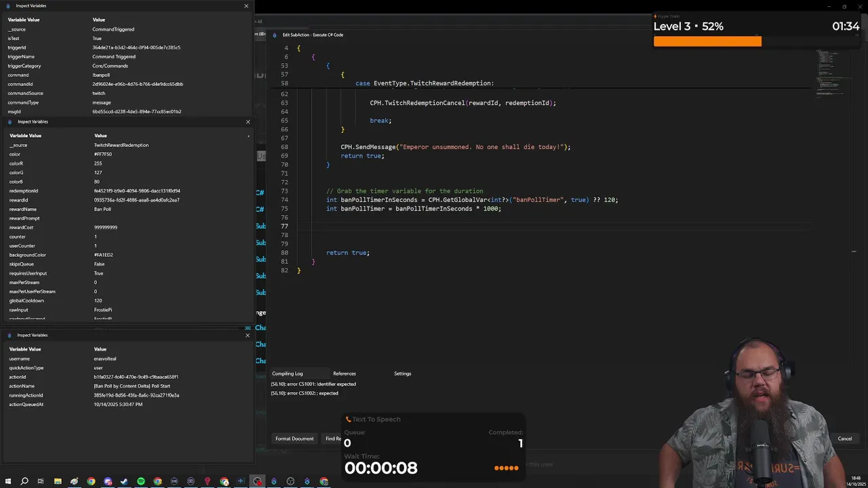The height and width of the screenshot is (488, 868).
Task: Select the commandSource twitch row
Action: (x=127, y=94)
